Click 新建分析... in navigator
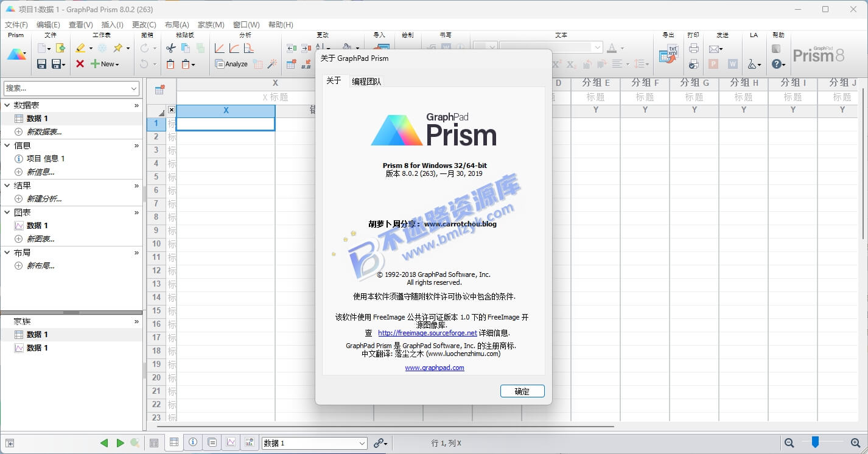The image size is (868, 454). [44, 199]
